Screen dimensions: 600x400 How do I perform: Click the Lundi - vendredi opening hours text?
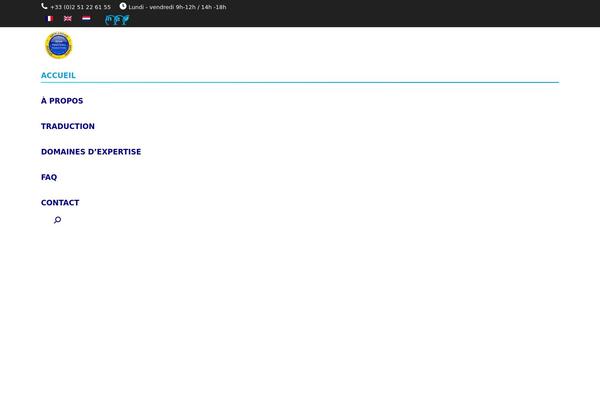point(177,7)
